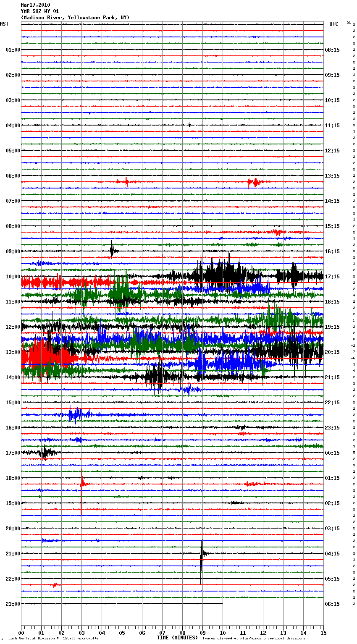Click the minute 05 tick label
The image size is (357, 644).
click(122, 633)
